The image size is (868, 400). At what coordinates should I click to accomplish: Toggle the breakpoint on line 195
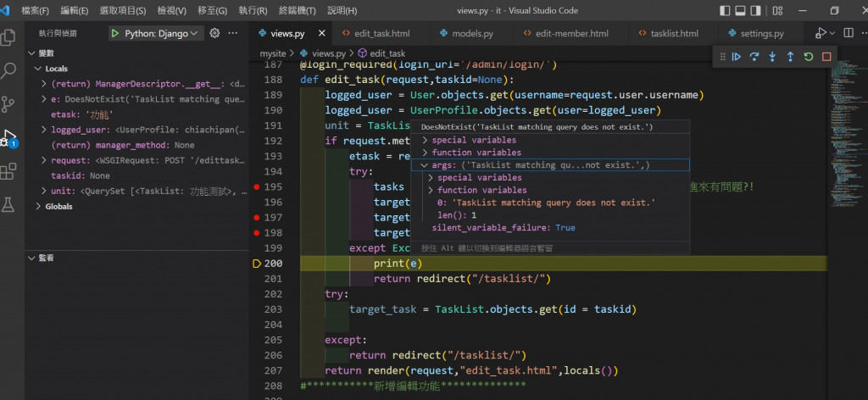pos(256,186)
